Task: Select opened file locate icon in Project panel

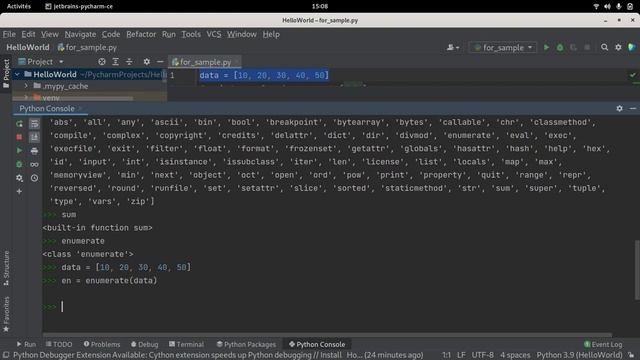Action: [102, 62]
